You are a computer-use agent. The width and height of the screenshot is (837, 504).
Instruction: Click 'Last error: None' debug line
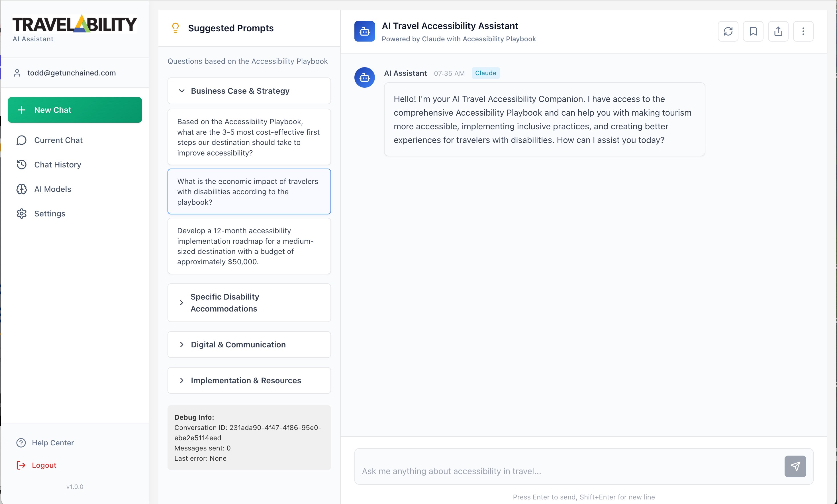[200, 458]
